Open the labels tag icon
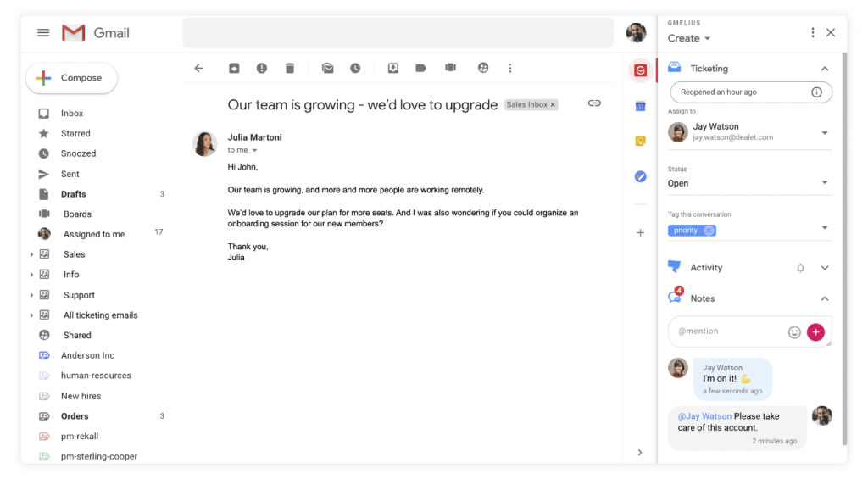The width and height of the screenshot is (868, 479). click(420, 68)
